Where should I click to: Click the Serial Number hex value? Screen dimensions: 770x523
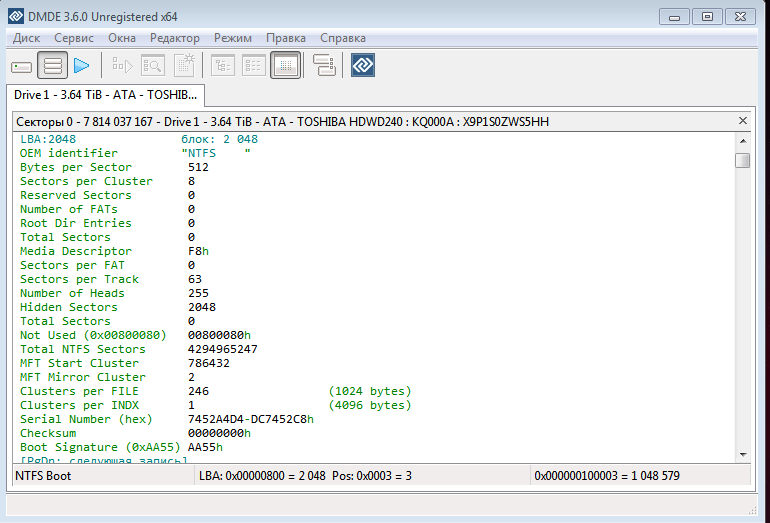[250, 420]
